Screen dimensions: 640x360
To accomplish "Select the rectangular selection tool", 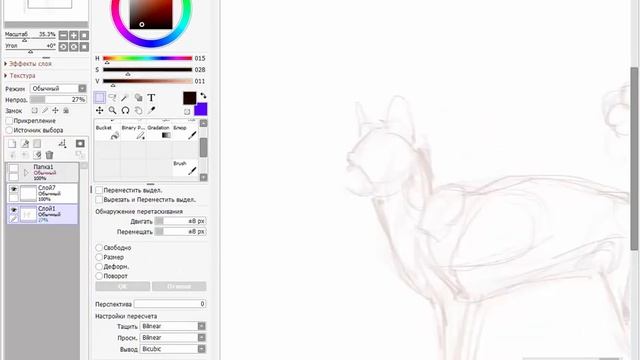I will pyautogui.click(x=100, y=98).
